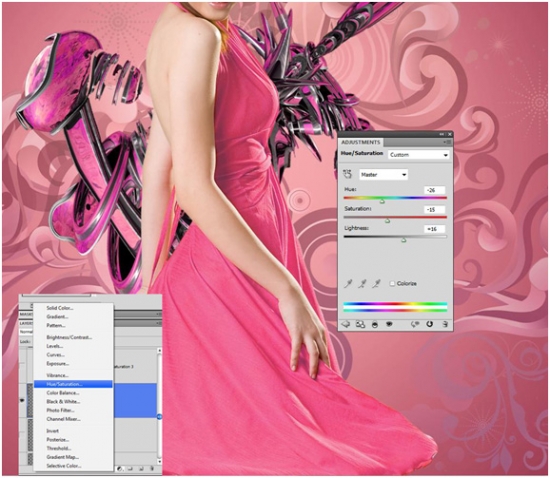Delete adjustment layer via trash icon
Image resolution: width=550 pixels, height=478 pixels.
tap(445, 324)
